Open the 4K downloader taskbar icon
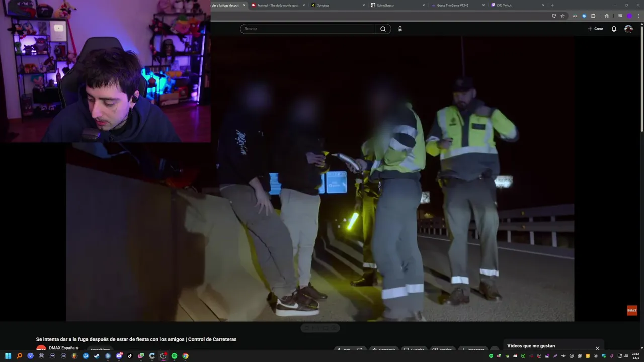Screen dimensions: 644x362 tap(41, 356)
